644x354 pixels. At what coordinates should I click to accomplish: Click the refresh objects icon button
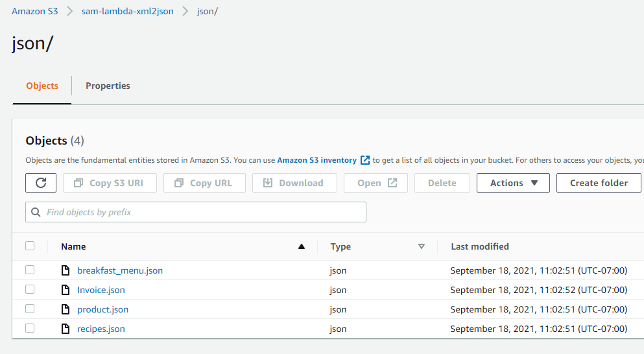coord(41,183)
